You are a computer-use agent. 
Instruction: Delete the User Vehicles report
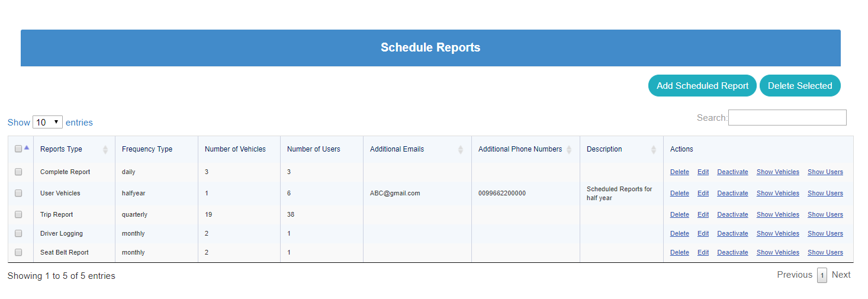tap(679, 193)
